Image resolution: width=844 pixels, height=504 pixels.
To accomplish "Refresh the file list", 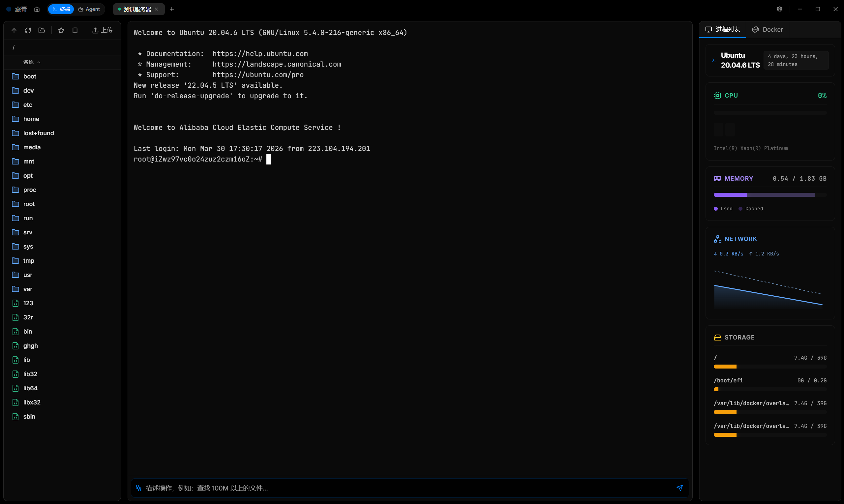I will 28,31.
